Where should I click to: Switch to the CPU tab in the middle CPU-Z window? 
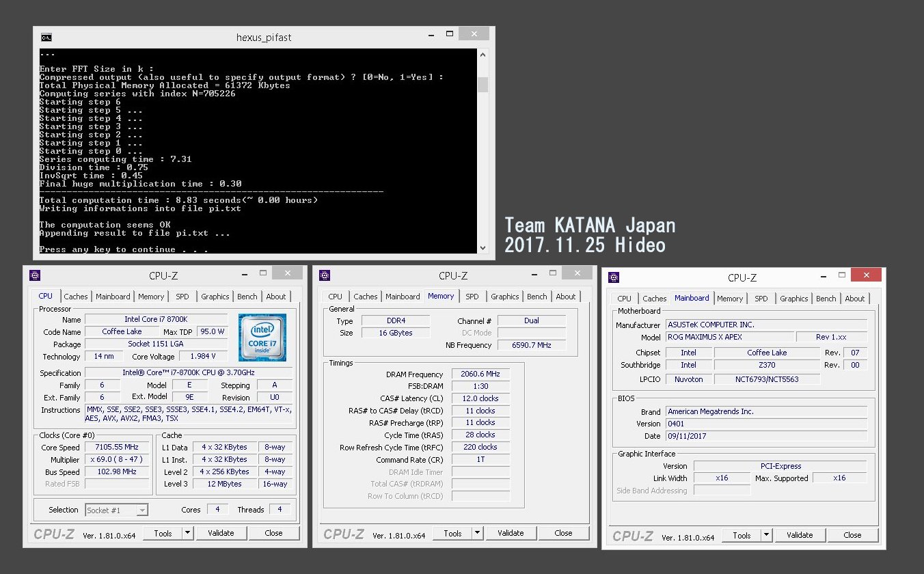coord(336,297)
